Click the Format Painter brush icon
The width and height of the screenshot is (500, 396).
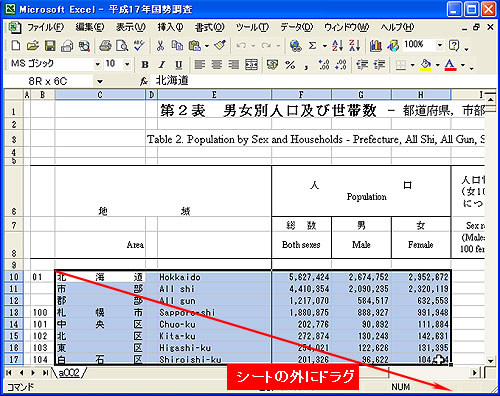220,45
